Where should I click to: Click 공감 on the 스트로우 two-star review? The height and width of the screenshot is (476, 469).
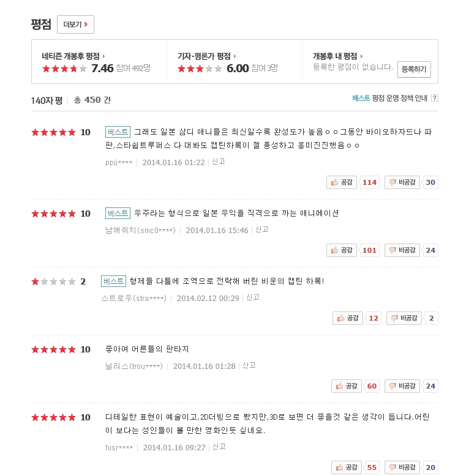coord(348,318)
